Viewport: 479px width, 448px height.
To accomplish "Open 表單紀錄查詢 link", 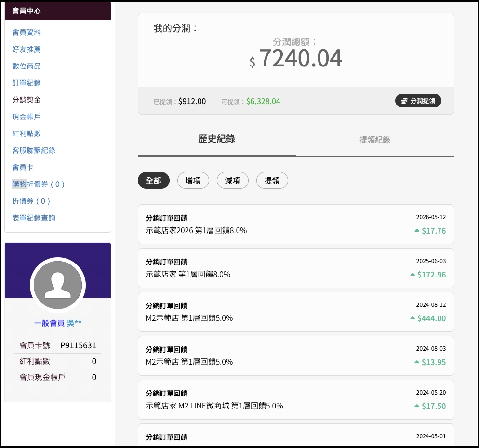I will (34, 218).
